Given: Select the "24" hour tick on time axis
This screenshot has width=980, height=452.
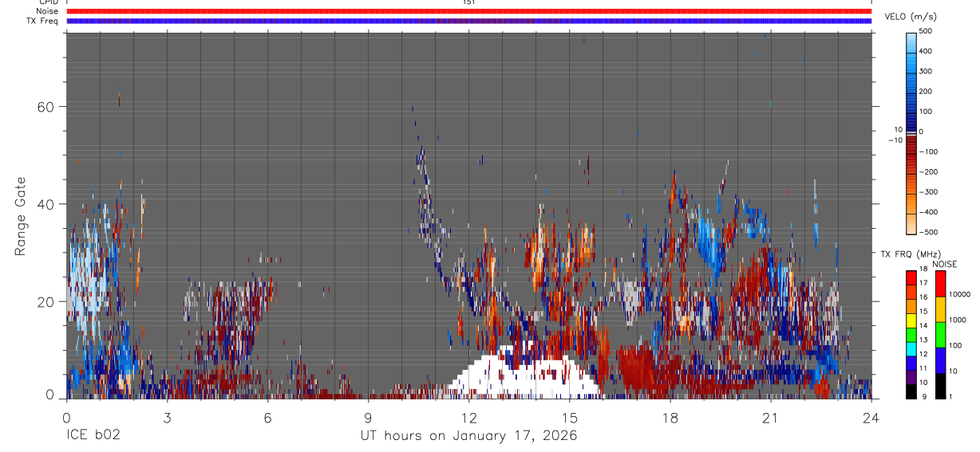Looking at the screenshot, I should [x=871, y=417].
